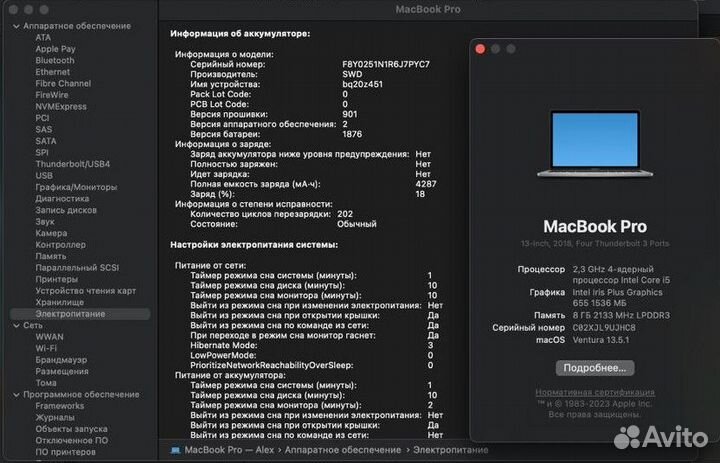
Task: Click the Подробнее... button
Action: [x=595, y=368]
